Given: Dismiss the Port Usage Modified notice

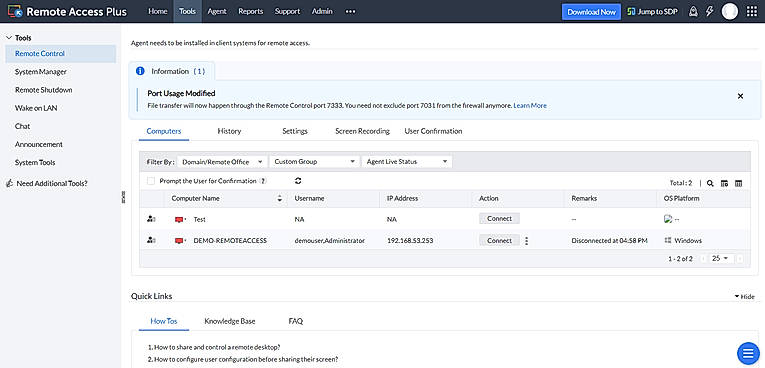Looking at the screenshot, I should point(740,96).
